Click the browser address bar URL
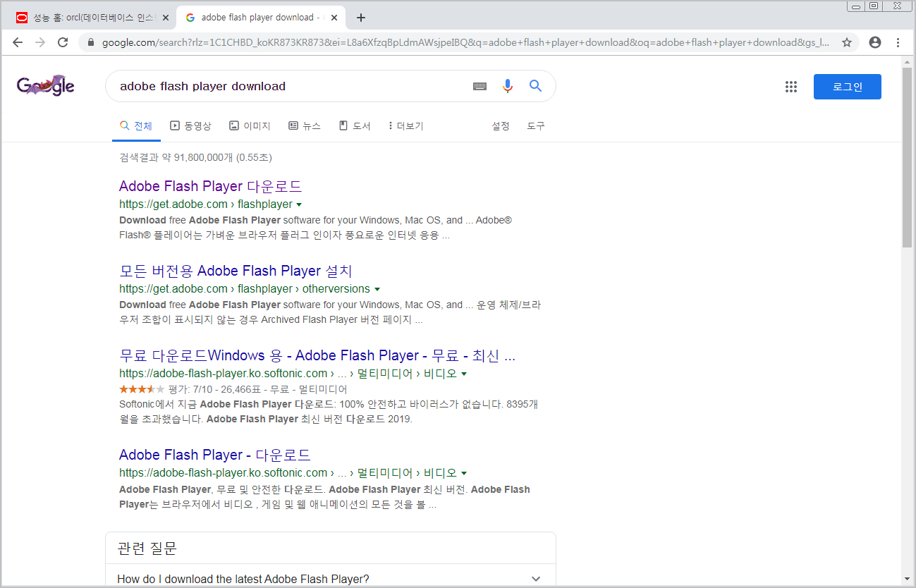This screenshot has width=916, height=588. pyautogui.click(x=465, y=42)
